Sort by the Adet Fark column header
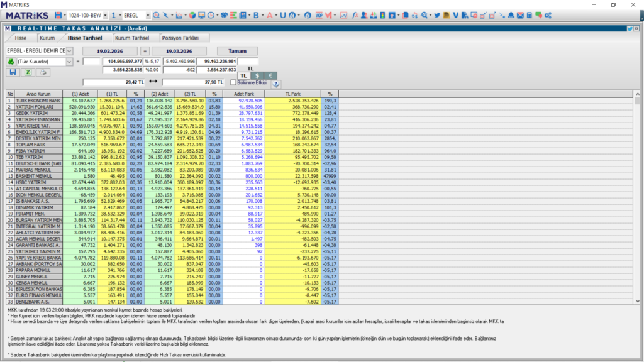 pos(244,94)
